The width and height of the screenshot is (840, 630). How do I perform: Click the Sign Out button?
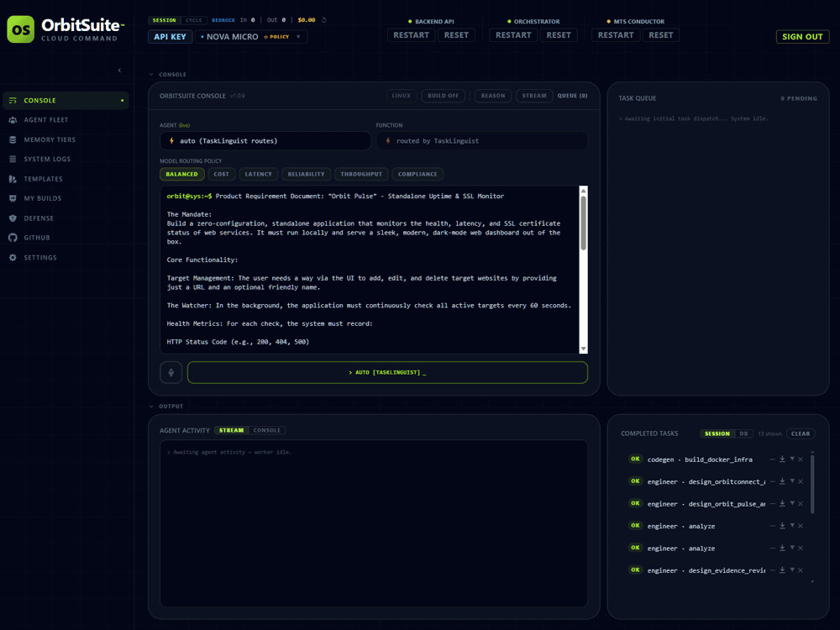click(802, 36)
